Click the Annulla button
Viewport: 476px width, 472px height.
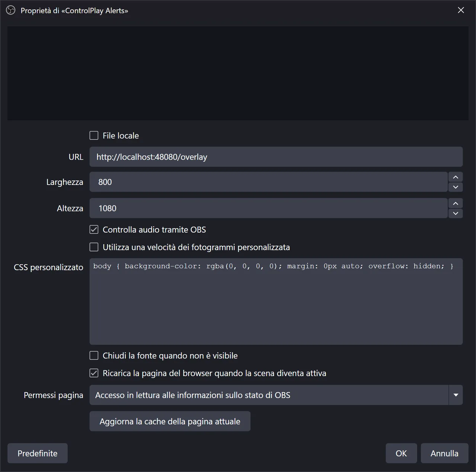pos(444,453)
